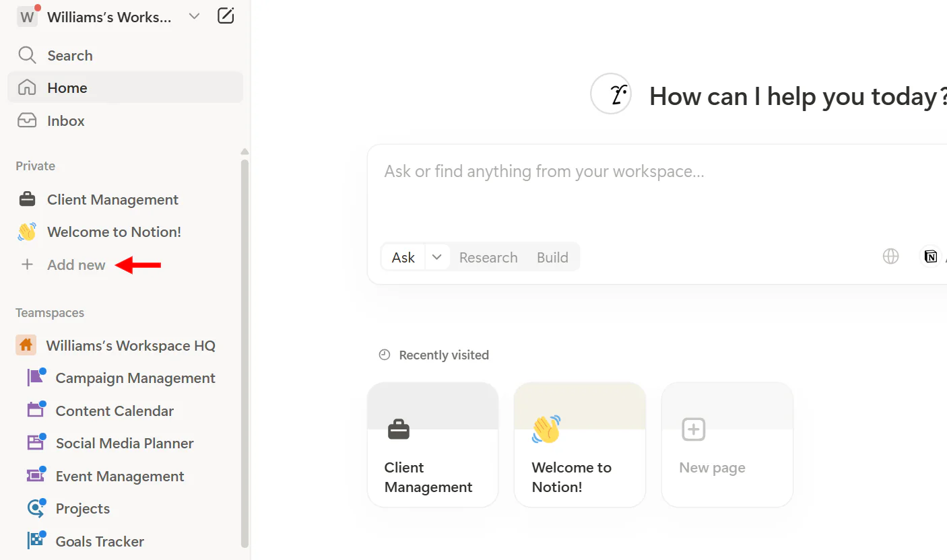Image resolution: width=947 pixels, height=560 pixels.
Task: Click the plus icon beside Add new
Action: click(x=27, y=265)
